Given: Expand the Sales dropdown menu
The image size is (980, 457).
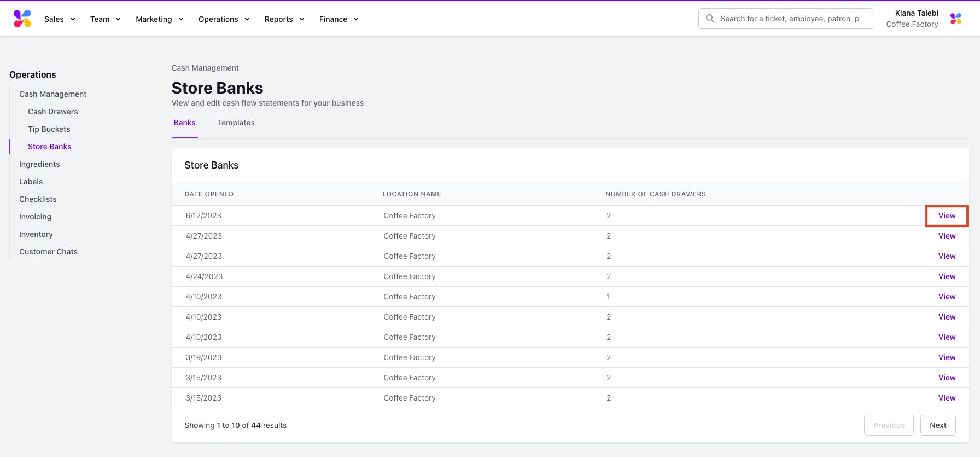Looking at the screenshot, I should coord(60,19).
